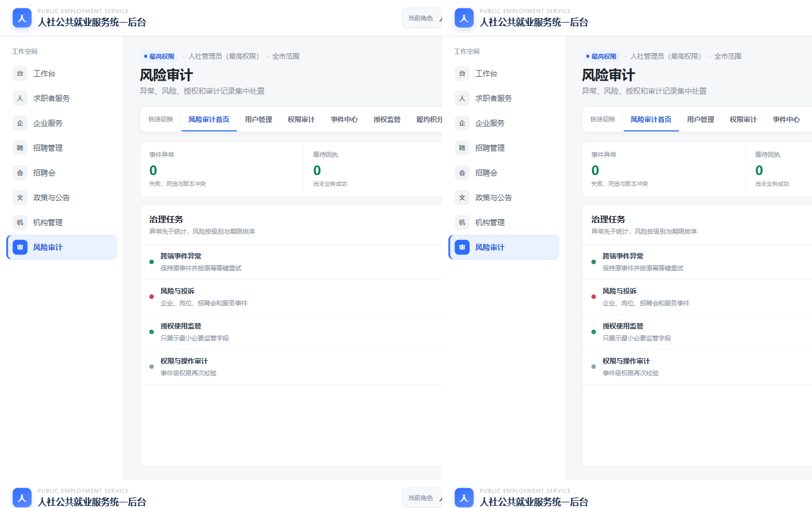Image resolution: width=812 pixels, height=508 pixels.
Task: Click 风险审计 icon in left-hand view sidebar
Action: coord(20,247)
